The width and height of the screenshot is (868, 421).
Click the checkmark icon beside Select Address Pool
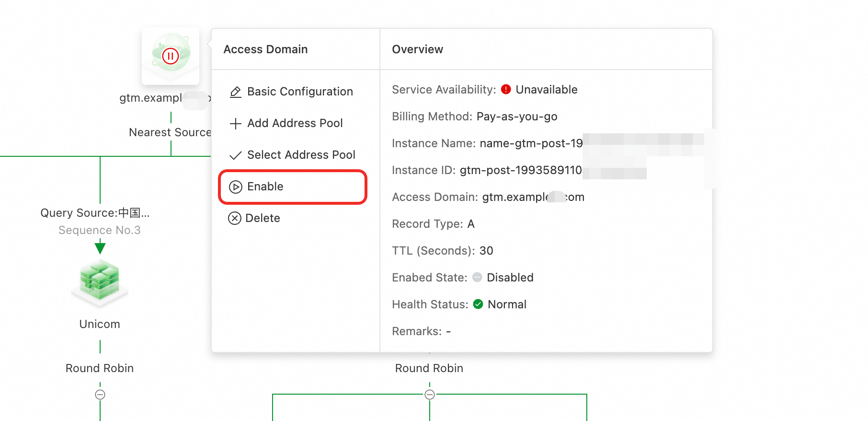[x=236, y=155]
